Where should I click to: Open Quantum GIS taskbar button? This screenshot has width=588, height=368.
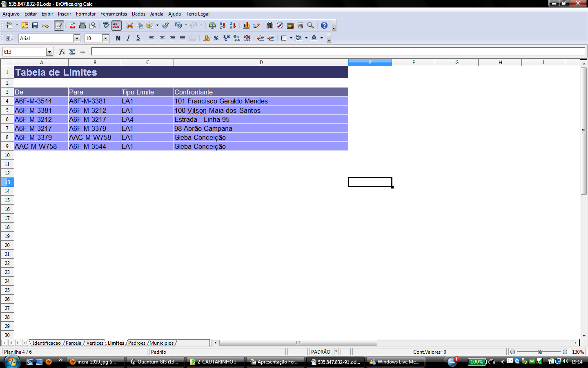click(x=155, y=362)
